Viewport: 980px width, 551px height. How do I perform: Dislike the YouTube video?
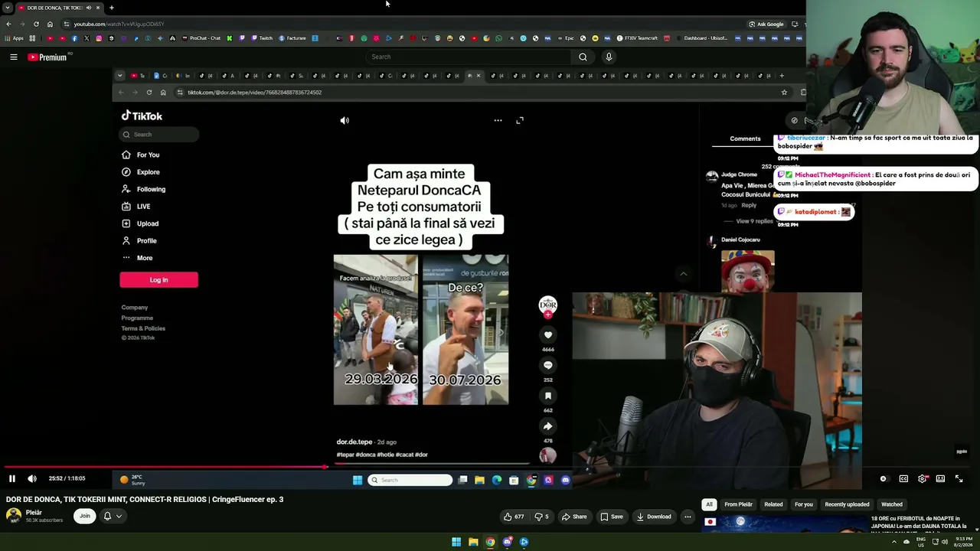coord(542,517)
